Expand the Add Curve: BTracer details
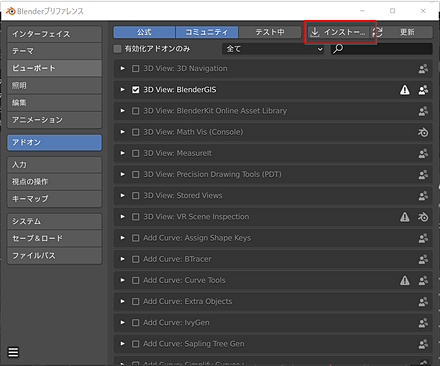The height and width of the screenshot is (366, 440). click(x=123, y=259)
